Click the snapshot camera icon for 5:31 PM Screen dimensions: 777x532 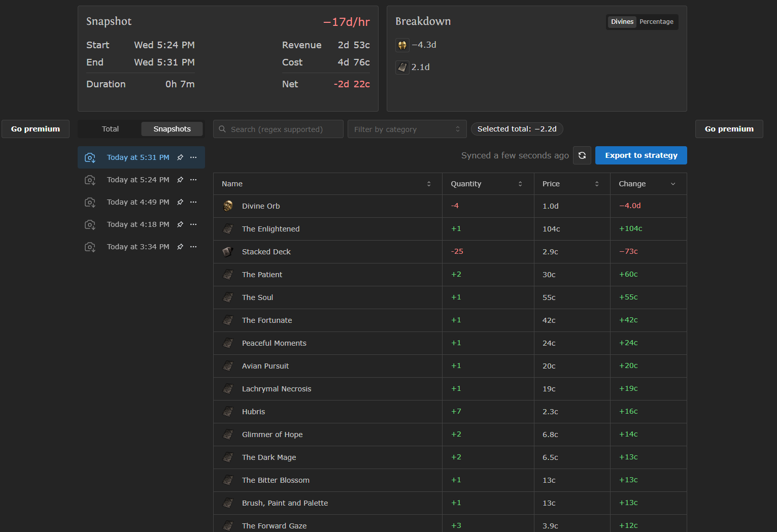click(90, 157)
